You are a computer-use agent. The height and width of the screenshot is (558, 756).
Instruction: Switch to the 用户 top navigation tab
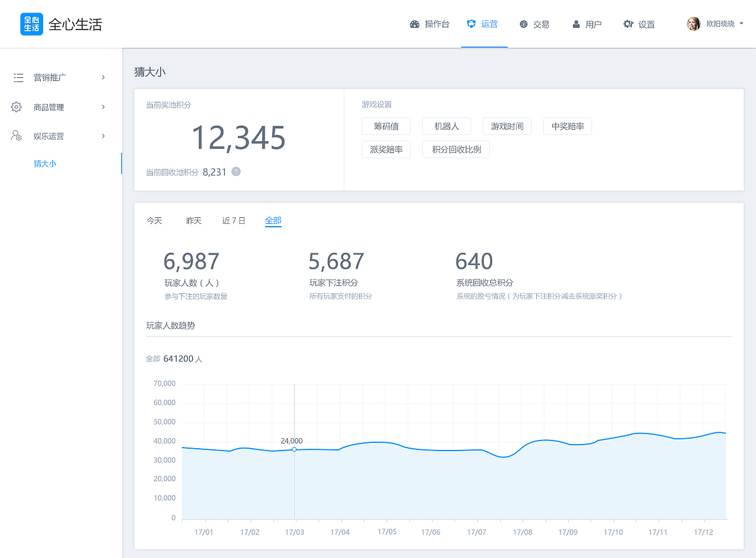coord(586,24)
